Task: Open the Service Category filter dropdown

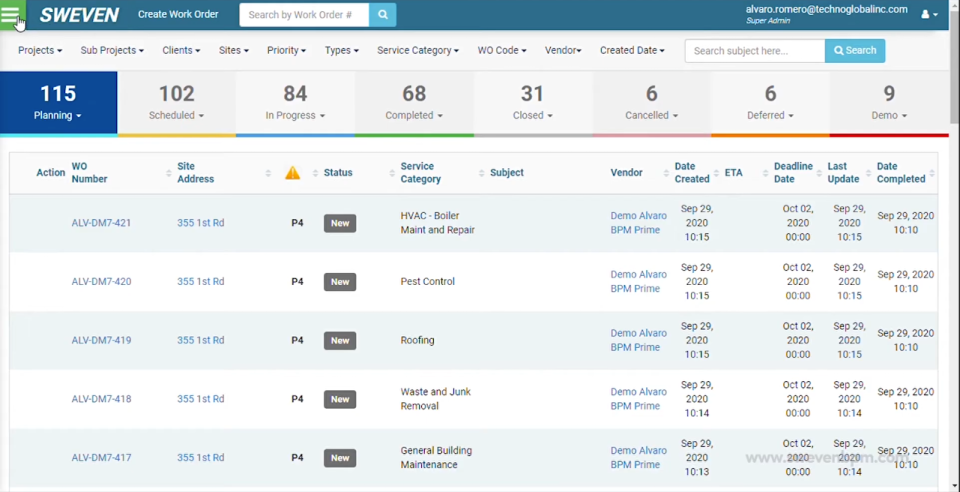Action: [x=418, y=50]
